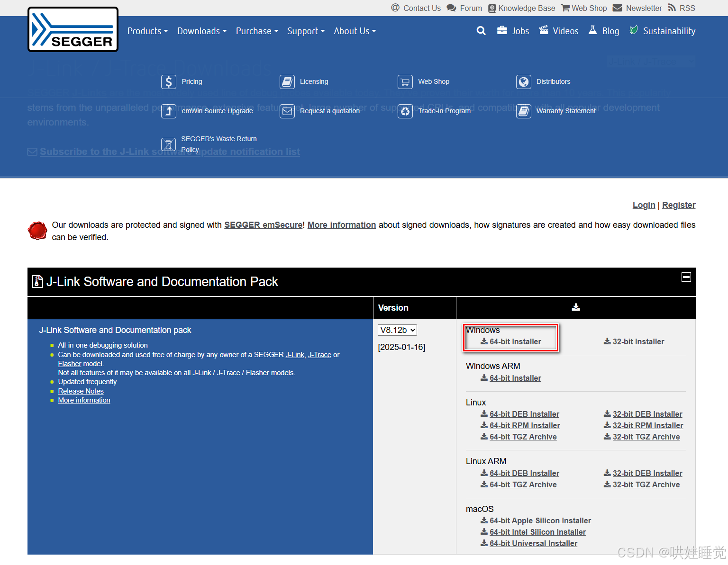Expand the Purchase menu

point(257,31)
